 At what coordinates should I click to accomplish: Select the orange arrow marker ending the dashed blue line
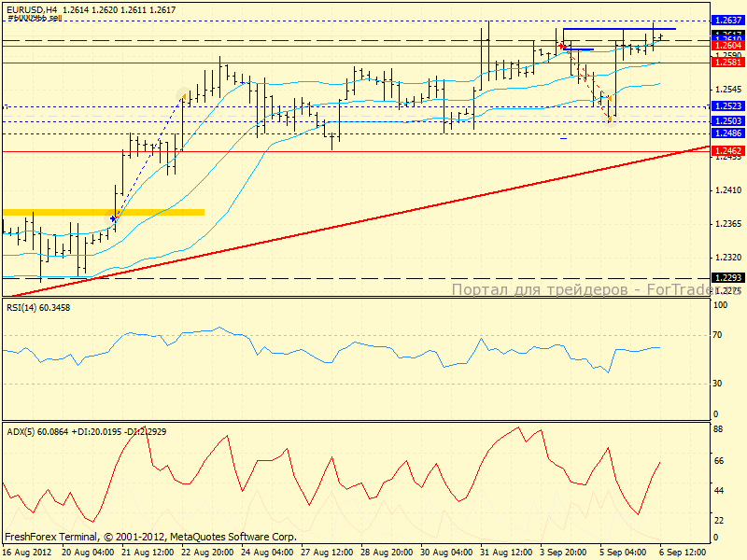click(184, 97)
